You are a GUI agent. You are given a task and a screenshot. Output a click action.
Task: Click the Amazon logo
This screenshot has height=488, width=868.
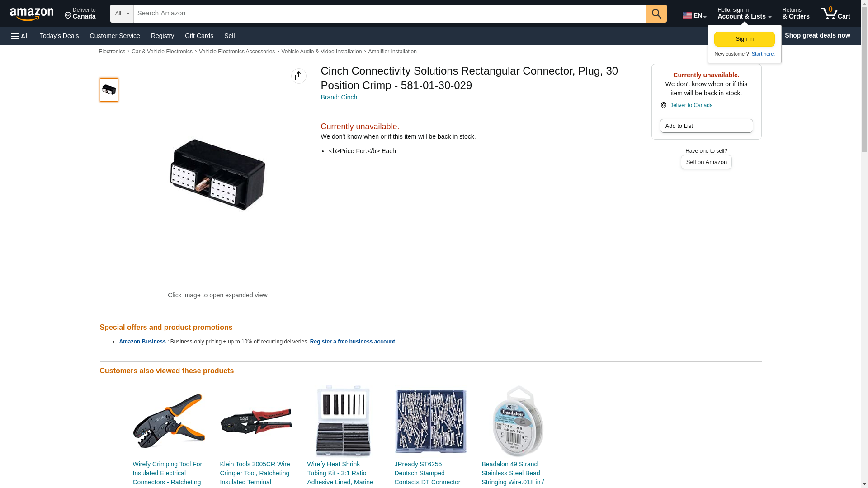pos(32,14)
